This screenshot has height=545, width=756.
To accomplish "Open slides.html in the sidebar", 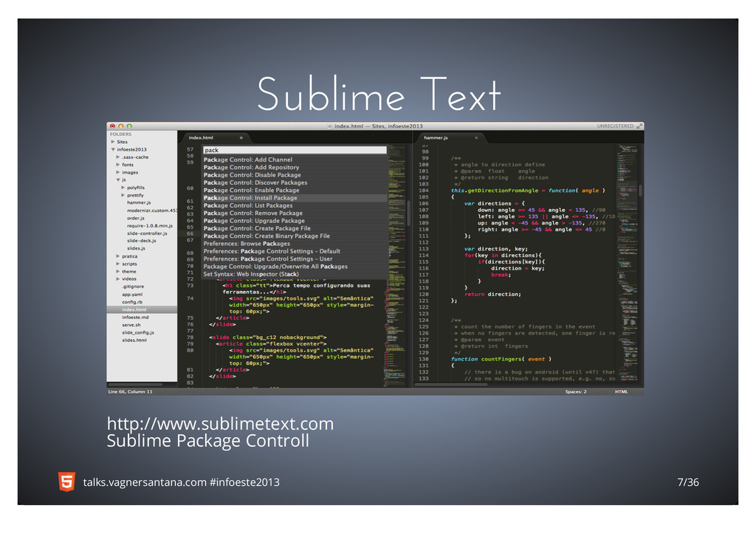I will point(134,340).
